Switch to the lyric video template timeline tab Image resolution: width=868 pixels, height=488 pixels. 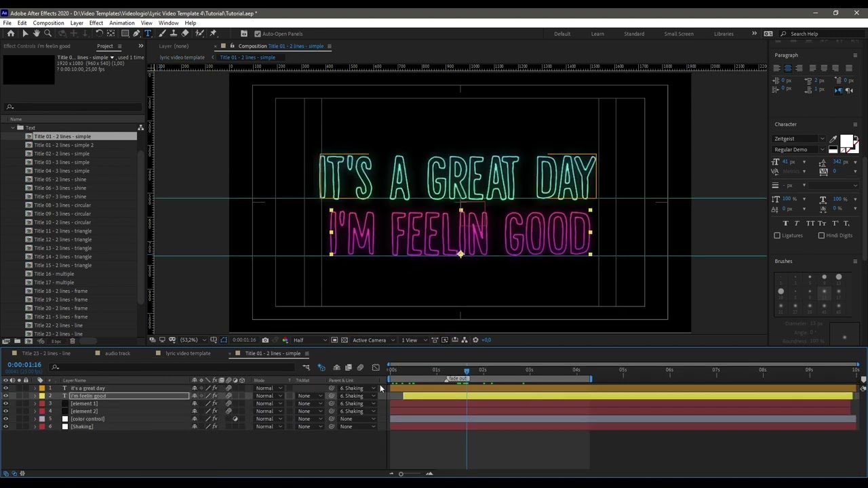pos(188,353)
